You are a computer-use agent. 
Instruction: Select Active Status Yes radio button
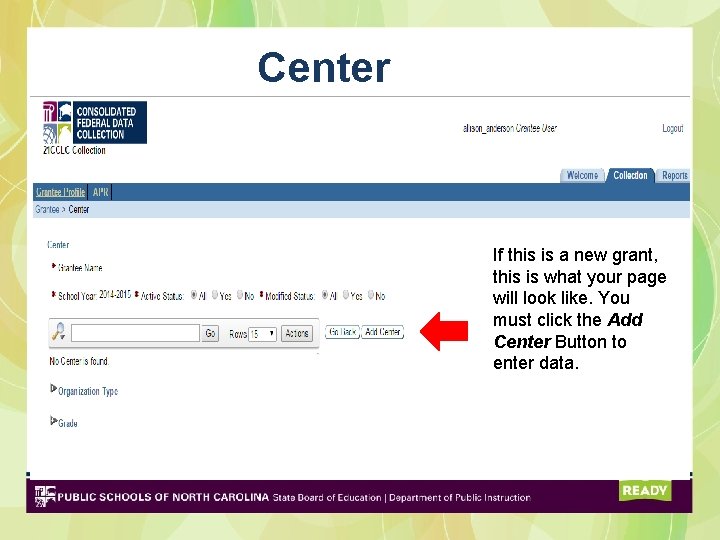215,295
